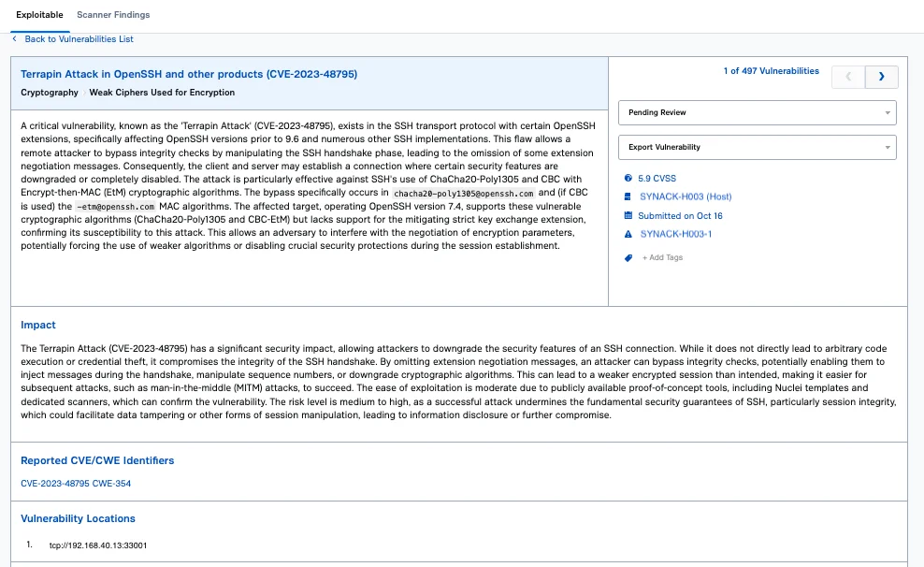Click the tag icon beside Add Tags

click(628, 257)
